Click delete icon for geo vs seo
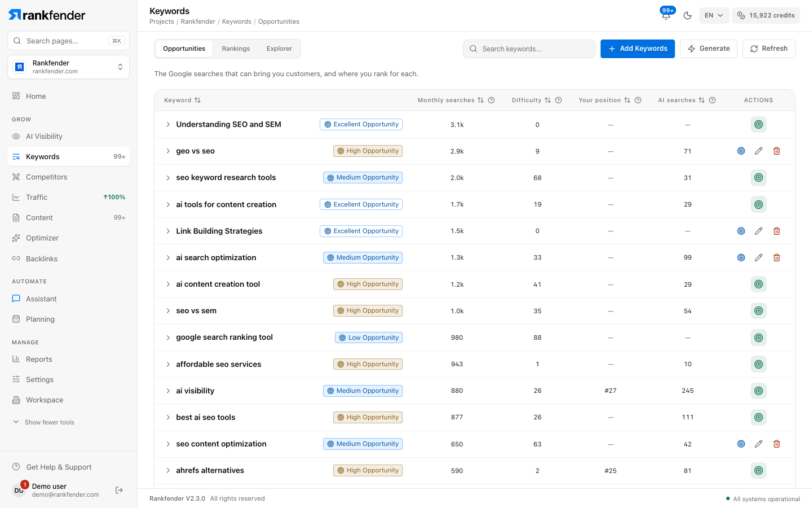Viewport: 812px width, 508px height. pos(776,151)
